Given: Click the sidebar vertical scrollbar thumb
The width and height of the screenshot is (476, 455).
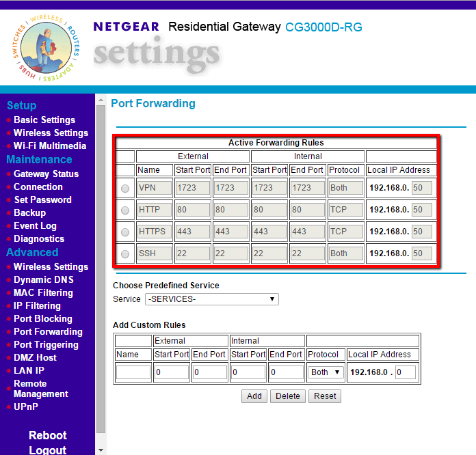Looking at the screenshot, I should [x=101, y=269].
